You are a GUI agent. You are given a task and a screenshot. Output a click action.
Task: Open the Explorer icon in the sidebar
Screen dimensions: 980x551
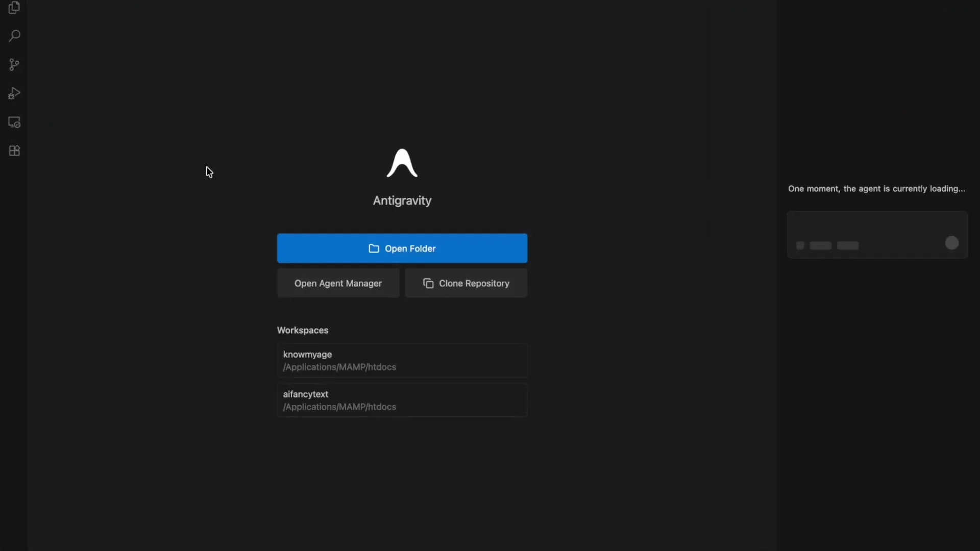point(14,8)
